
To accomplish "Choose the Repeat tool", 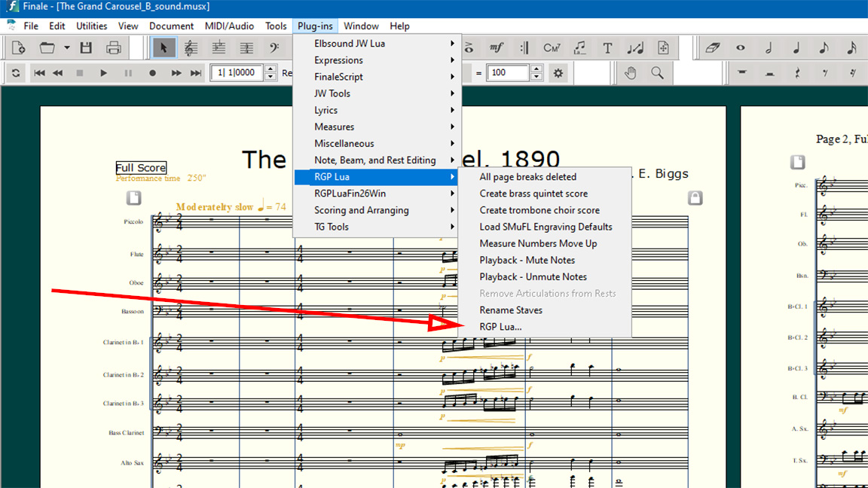I will click(x=524, y=48).
